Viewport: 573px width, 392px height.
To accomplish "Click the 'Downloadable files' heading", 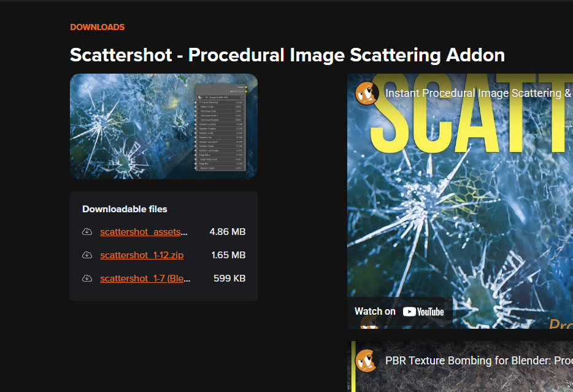I will point(125,209).
